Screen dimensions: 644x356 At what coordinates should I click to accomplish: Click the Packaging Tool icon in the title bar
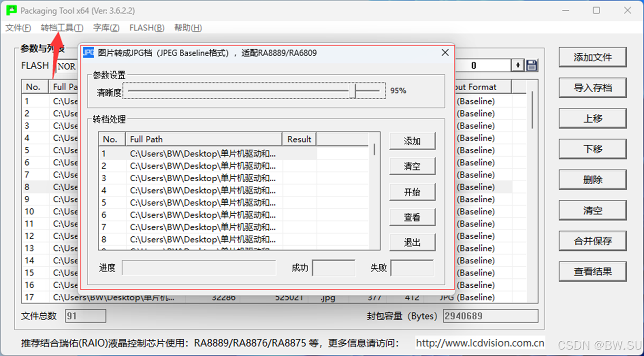pyautogui.click(x=11, y=10)
